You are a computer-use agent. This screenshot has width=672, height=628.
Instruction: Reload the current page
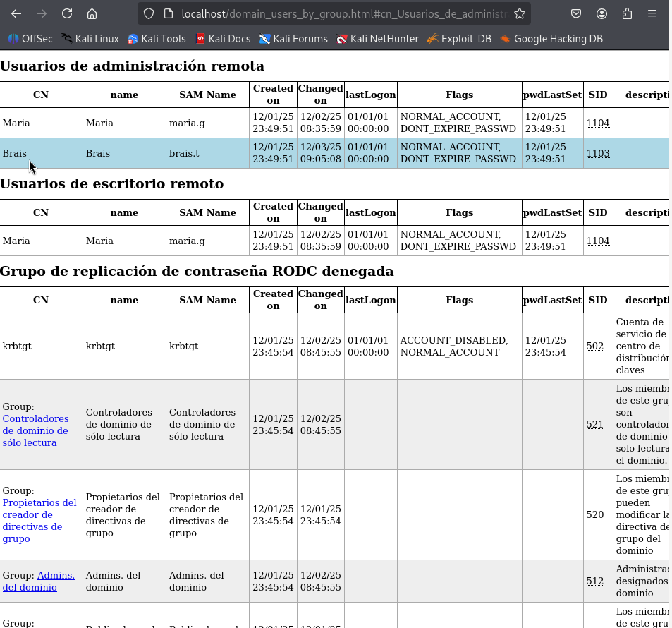[67, 13]
